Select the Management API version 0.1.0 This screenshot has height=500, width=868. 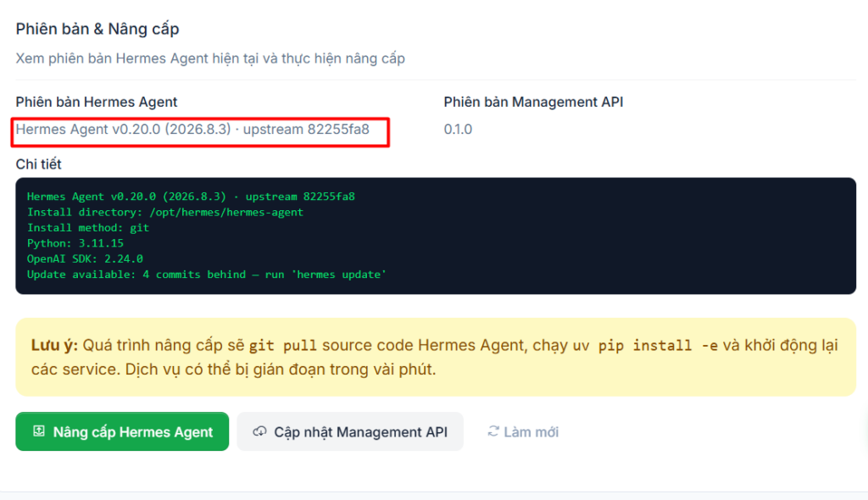pos(458,129)
